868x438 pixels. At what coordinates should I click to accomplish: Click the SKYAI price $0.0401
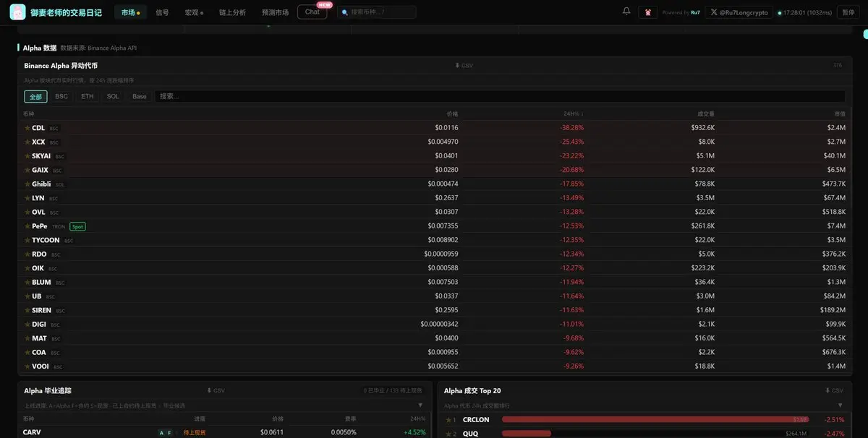[446, 156]
